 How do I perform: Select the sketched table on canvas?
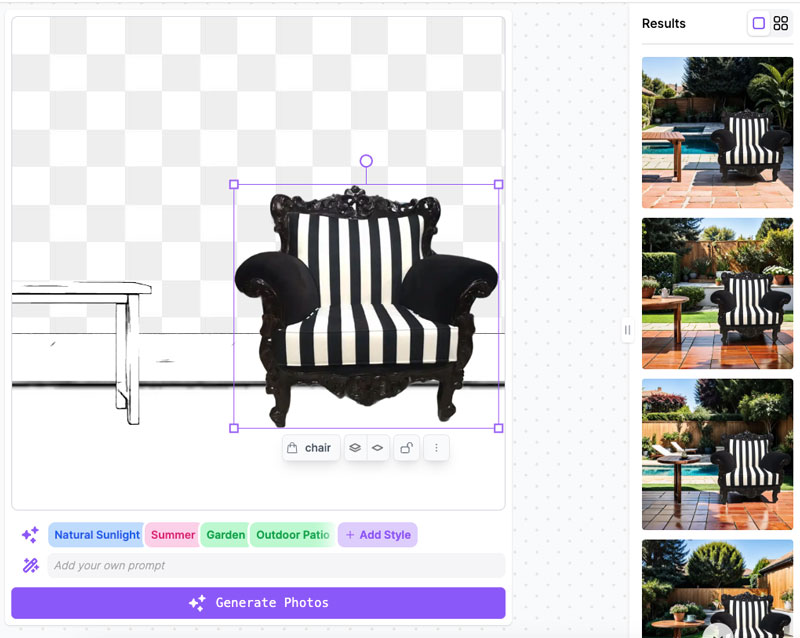point(82,351)
